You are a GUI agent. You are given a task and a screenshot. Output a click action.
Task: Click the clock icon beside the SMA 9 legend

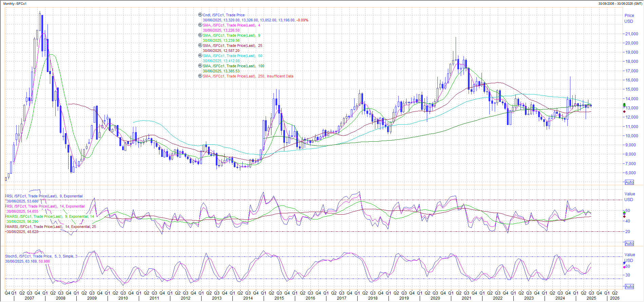pyautogui.click(x=200, y=35)
